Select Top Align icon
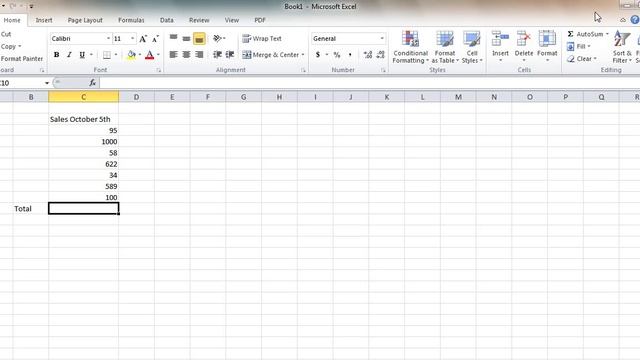The image size is (640, 360). click(x=173, y=38)
